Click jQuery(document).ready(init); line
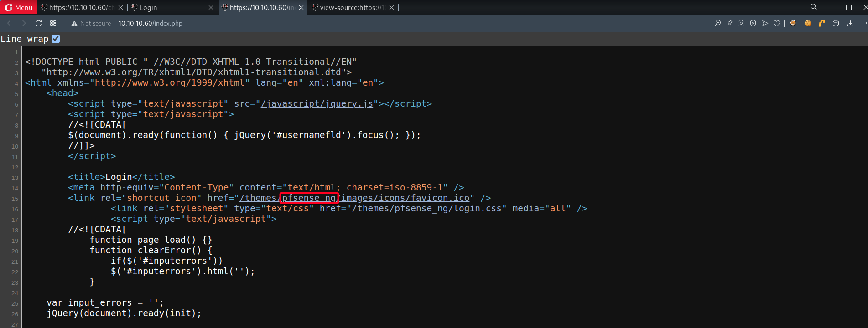Viewport: 868px width, 328px height. (x=124, y=313)
